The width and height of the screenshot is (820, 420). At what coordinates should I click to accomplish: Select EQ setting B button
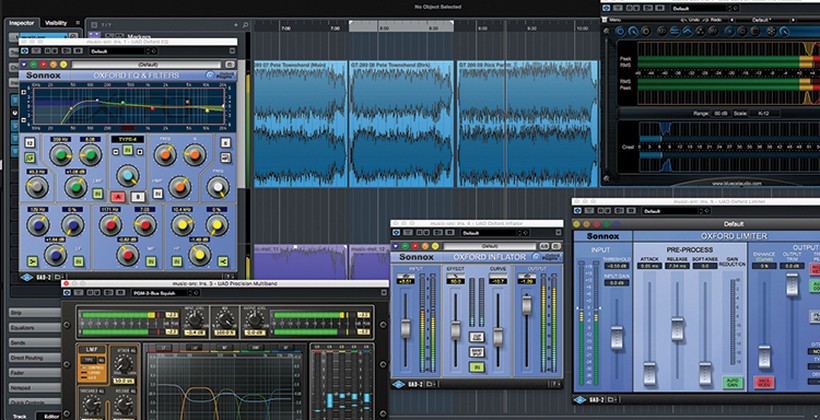coord(137,197)
